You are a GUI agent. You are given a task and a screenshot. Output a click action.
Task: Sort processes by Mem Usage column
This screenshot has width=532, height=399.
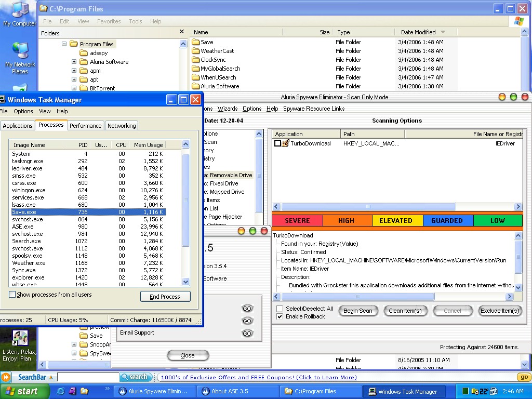click(x=148, y=145)
